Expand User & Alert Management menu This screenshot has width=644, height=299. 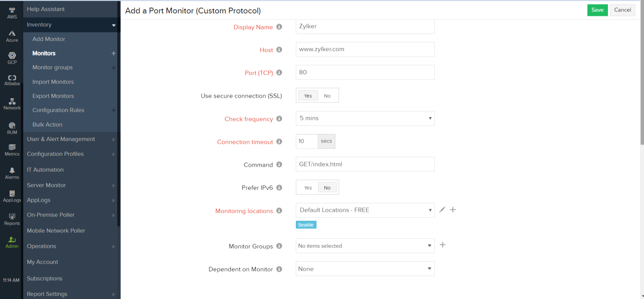pos(61,139)
